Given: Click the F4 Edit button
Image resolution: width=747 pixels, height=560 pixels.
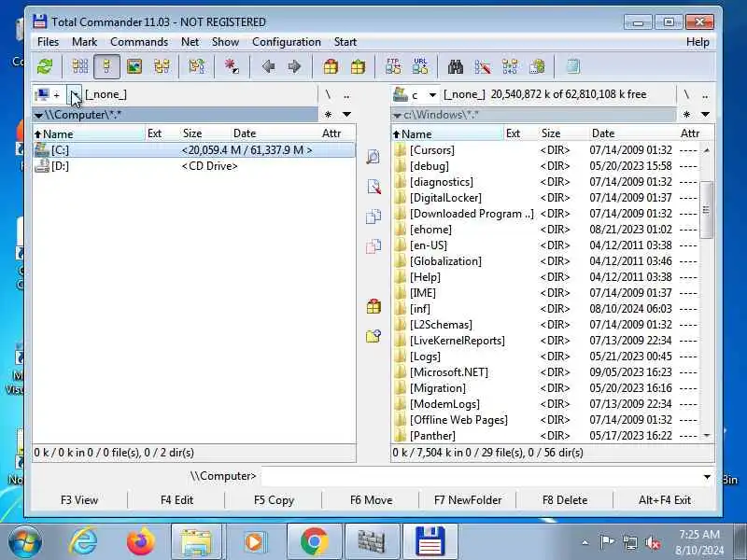Looking at the screenshot, I should [176, 500].
